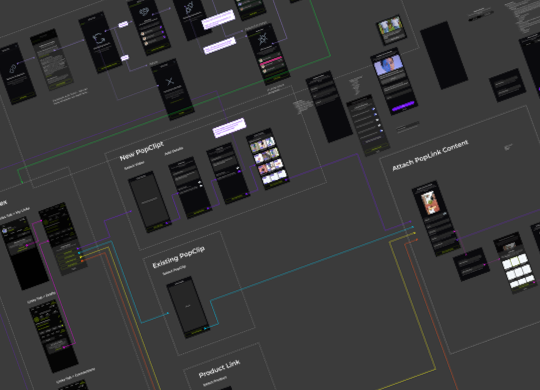Click the white tile grid screen at right
Image resolution: width=540 pixels, height=390 pixels.
click(515, 264)
